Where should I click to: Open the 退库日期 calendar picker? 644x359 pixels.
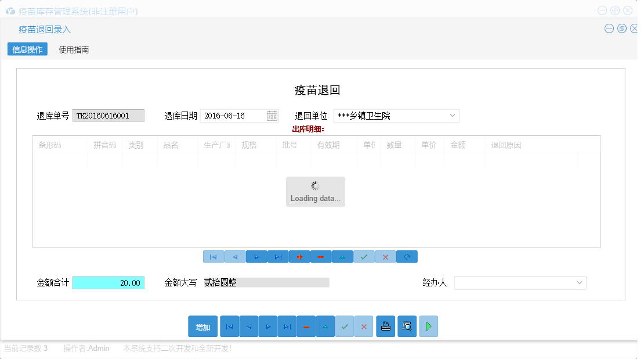coord(272,116)
